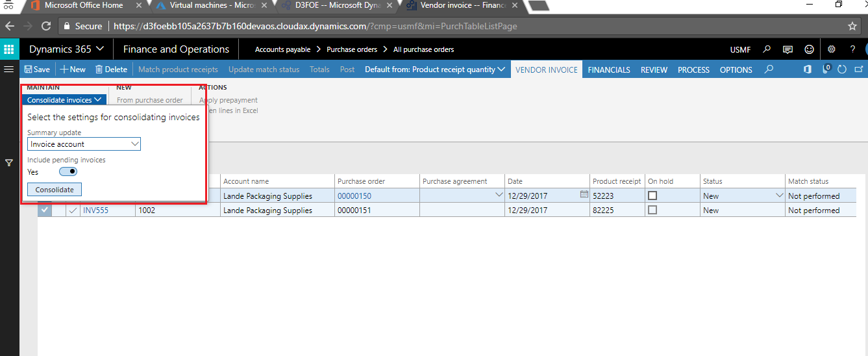This screenshot has width=868, height=356.
Task: Open the Purchase agreement dropdown arrow
Action: 499,195
